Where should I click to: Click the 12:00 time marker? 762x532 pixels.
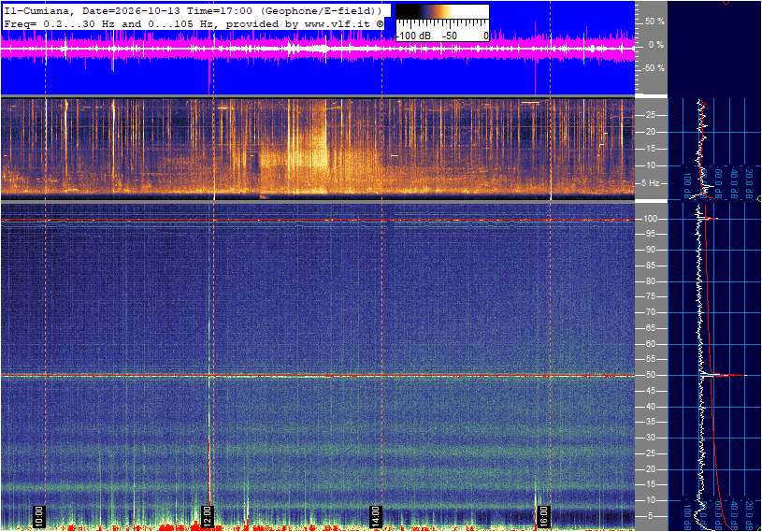[x=207, y=516]
